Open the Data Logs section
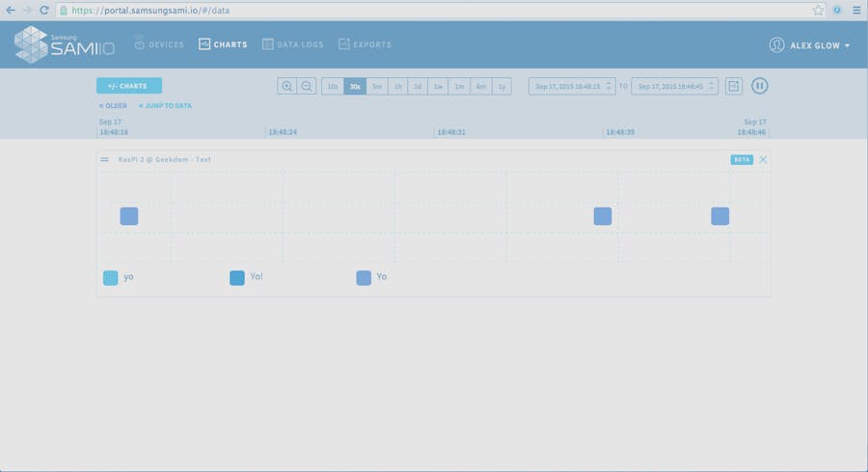 click(x=293, y=44)
